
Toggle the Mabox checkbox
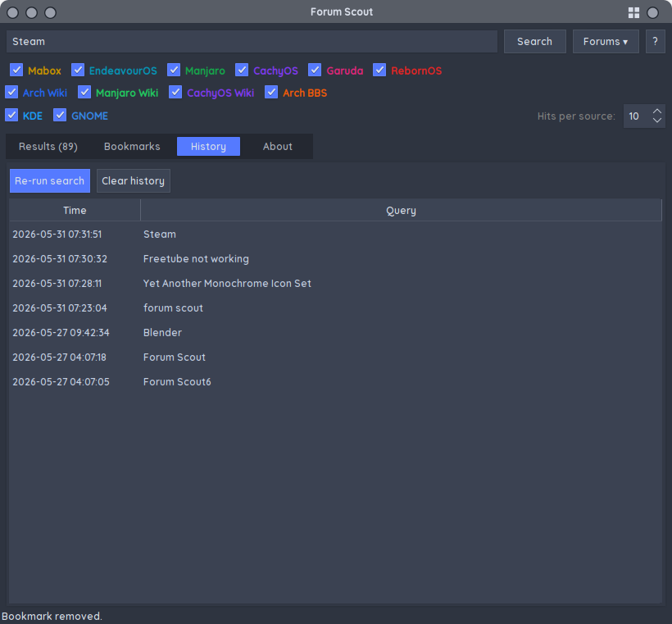[16, 70]
